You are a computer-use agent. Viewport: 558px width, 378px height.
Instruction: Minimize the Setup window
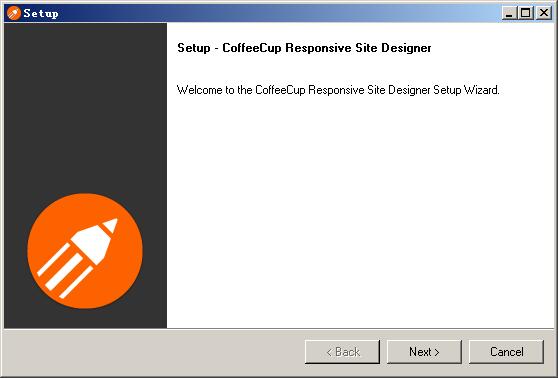pos(509,13)
